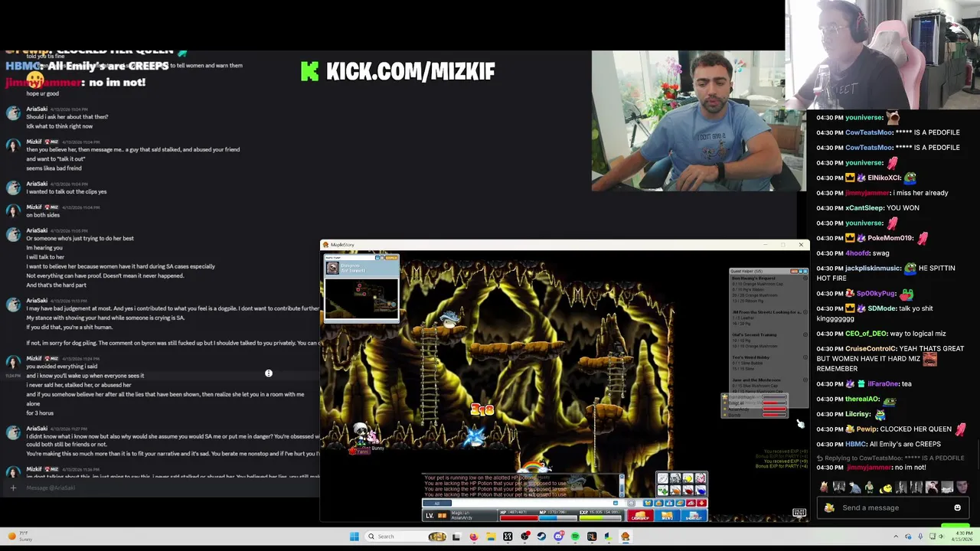Click the red down-arrow icon above the Shortcut button
980x551 pixels.
pos(702,503)
